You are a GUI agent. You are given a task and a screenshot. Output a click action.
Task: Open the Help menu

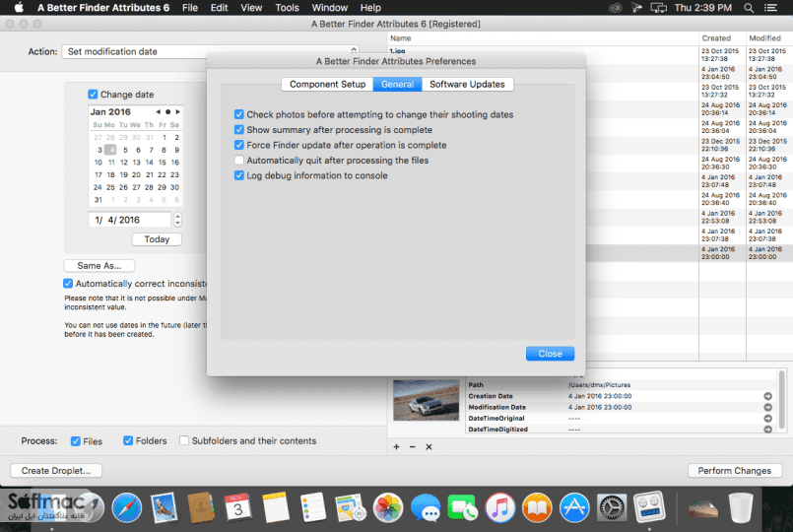[370, 8]
